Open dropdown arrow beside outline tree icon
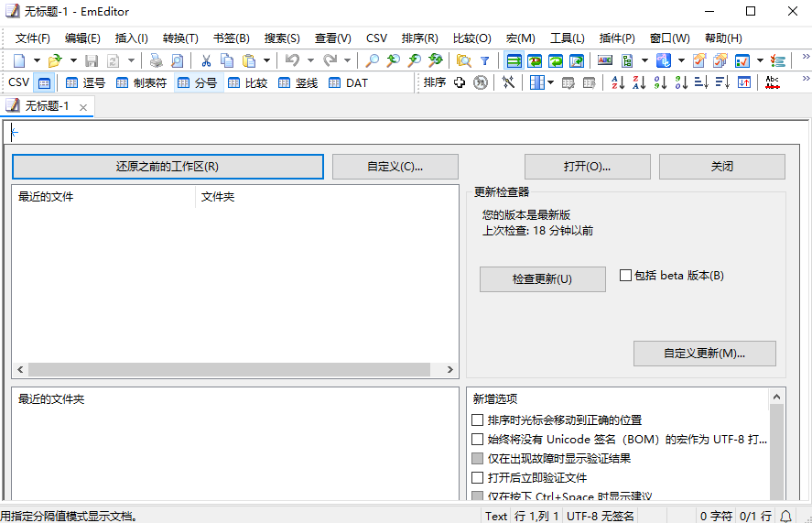Image resolution: width=812 pixels, height=523 pixels. [x=644, y=60]
